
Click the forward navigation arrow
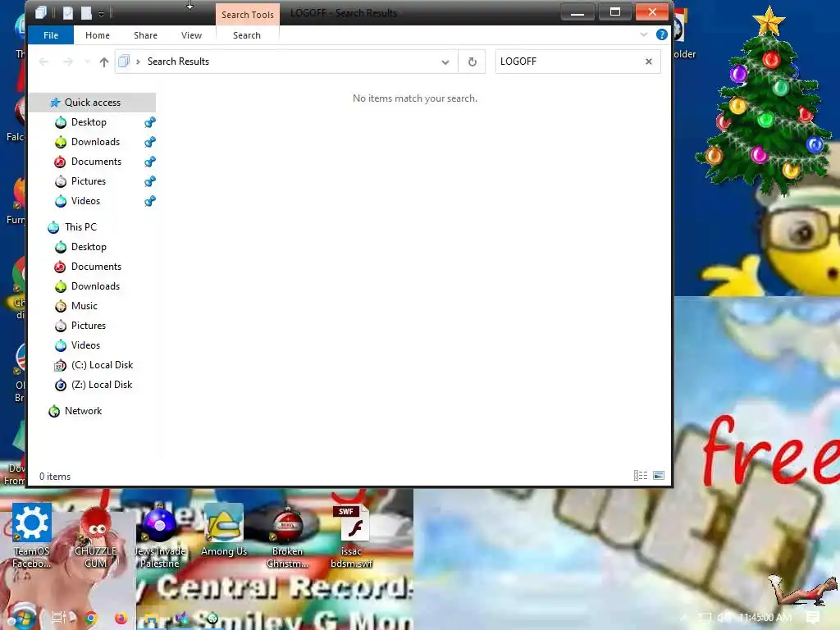(68, 62)
